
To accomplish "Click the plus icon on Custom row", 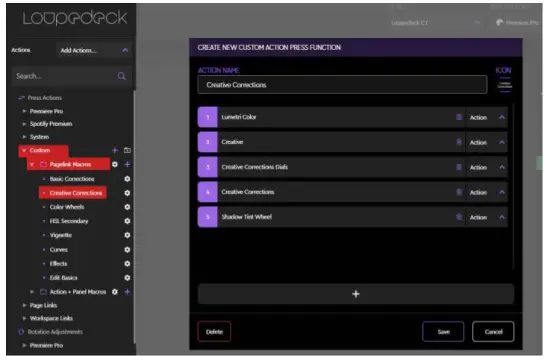I will coord(115,151).
